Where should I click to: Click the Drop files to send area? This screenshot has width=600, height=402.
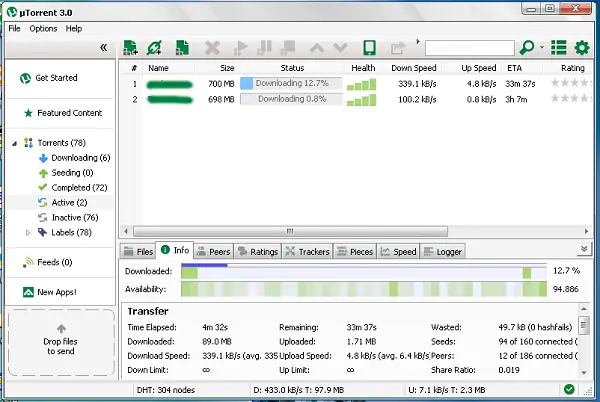tap(61, 343)
